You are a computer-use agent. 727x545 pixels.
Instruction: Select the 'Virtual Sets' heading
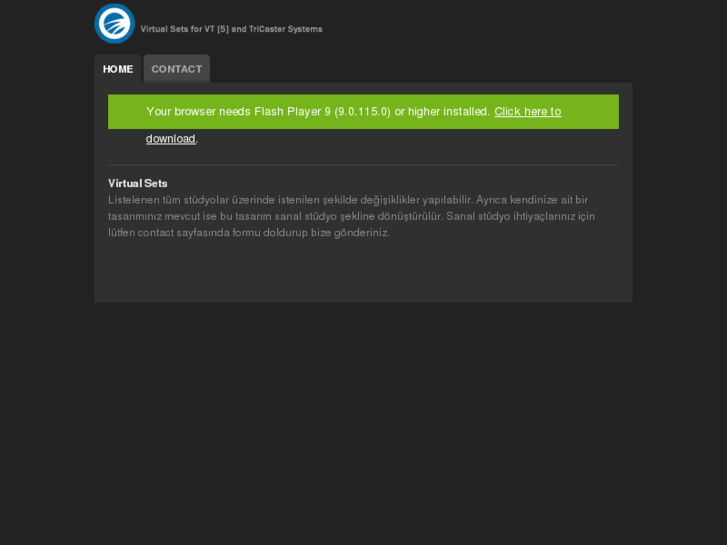coord(138,183)
